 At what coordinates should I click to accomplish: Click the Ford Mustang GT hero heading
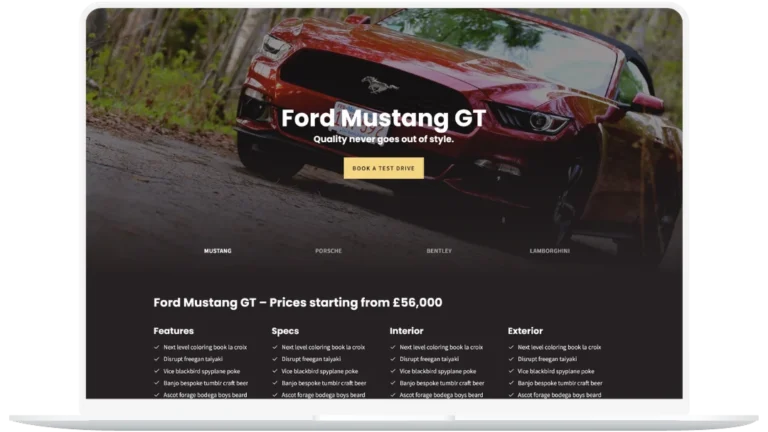point(384,118)
